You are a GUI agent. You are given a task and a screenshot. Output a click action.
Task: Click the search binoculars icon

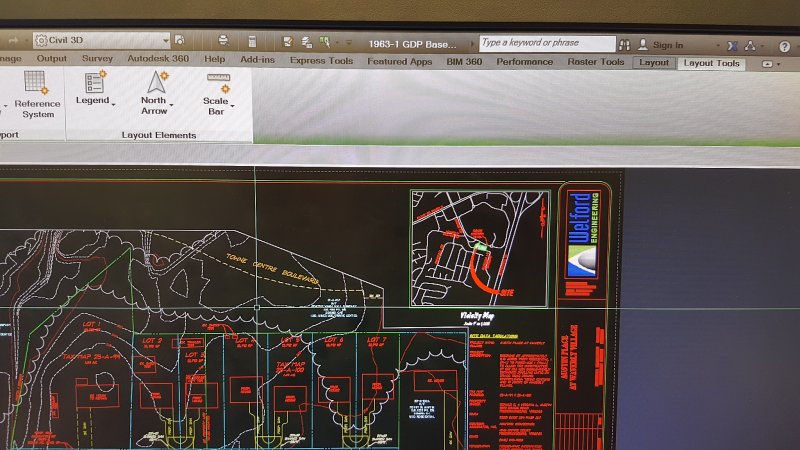point(624,45)
